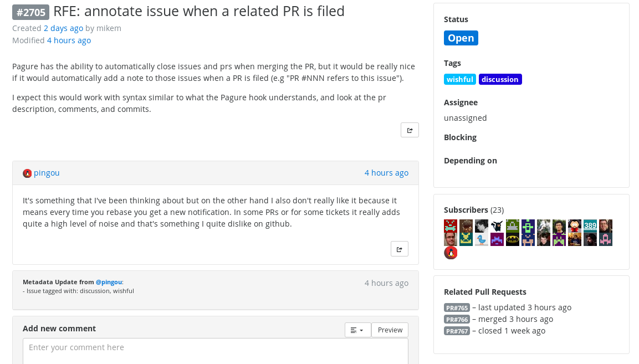The image size is (639, 364).
Task: Focus the 'Enter your comment here' field
Action: click(216, 351)
